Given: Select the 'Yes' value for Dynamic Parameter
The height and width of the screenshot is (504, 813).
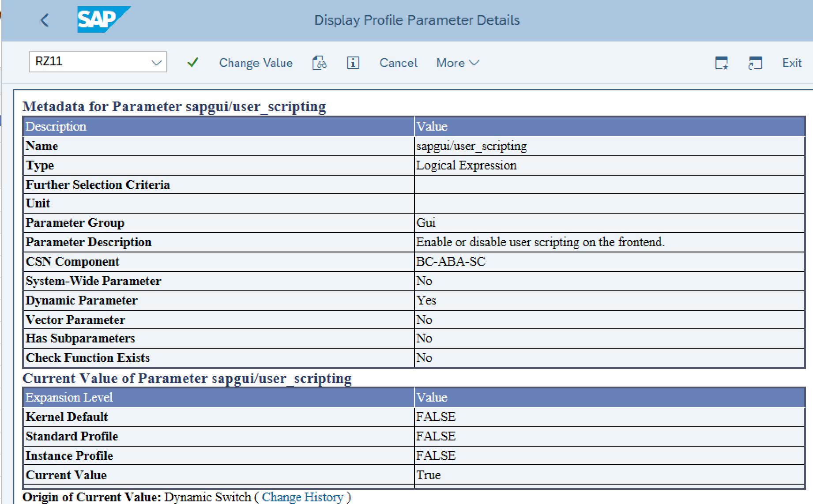Looking at the screenshot, I should [426, 300].
